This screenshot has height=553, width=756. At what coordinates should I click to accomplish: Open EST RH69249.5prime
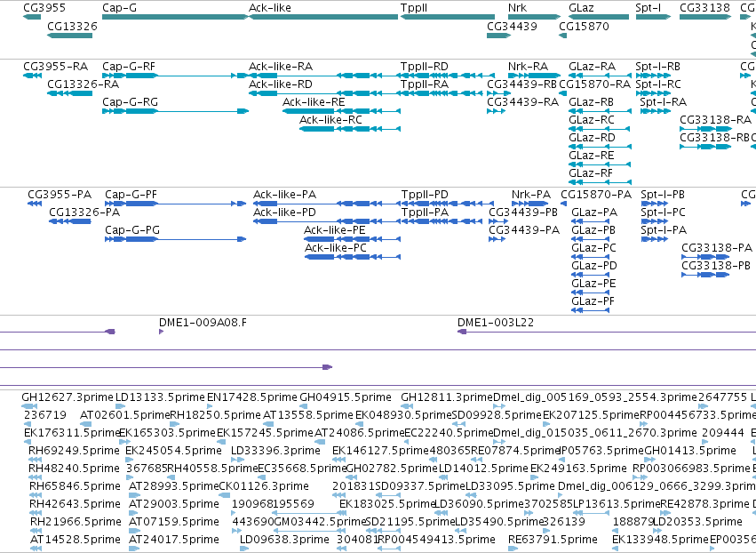pyautogui.click(x=74, y=450)
